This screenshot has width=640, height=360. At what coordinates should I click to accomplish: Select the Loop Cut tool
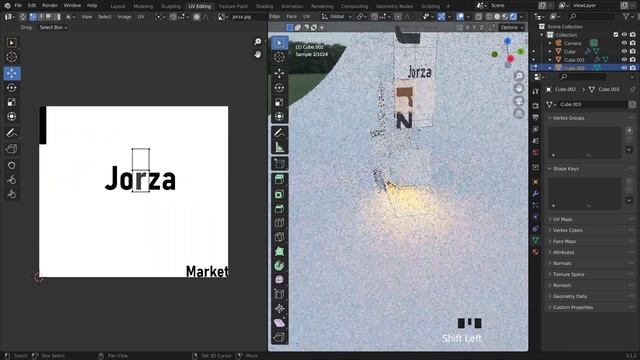pos(280,223)
